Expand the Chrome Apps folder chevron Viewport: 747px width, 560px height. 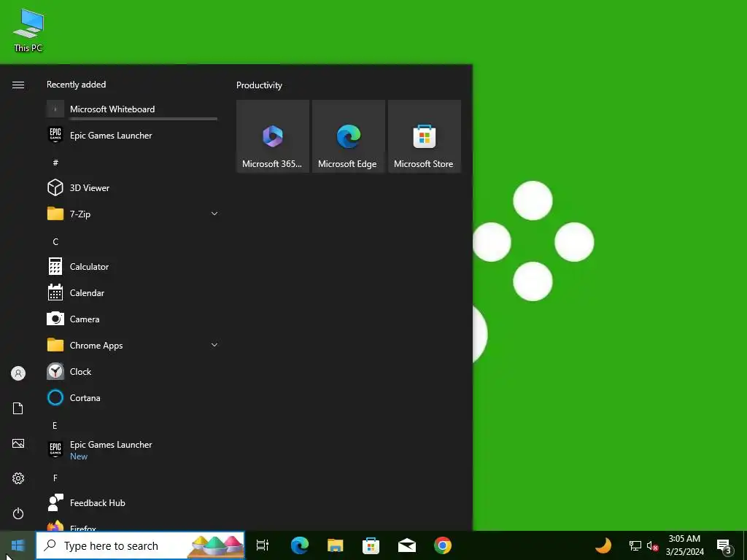[x=214, y=345]
